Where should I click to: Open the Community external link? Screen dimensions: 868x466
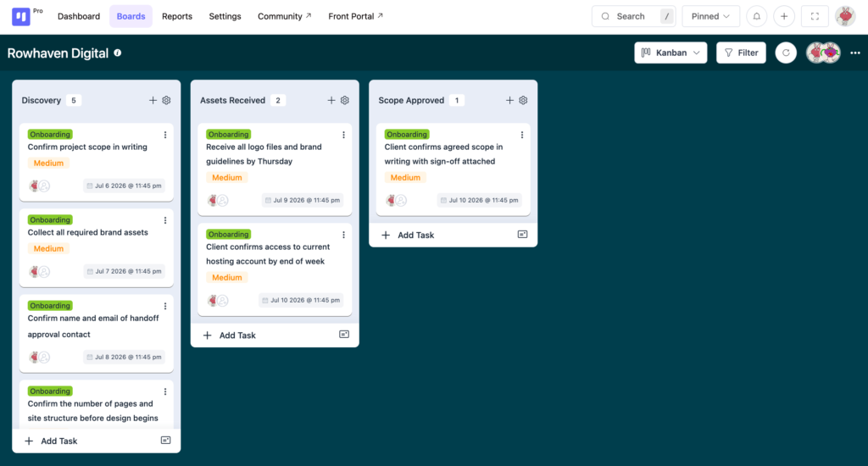(x=285, y=17)
